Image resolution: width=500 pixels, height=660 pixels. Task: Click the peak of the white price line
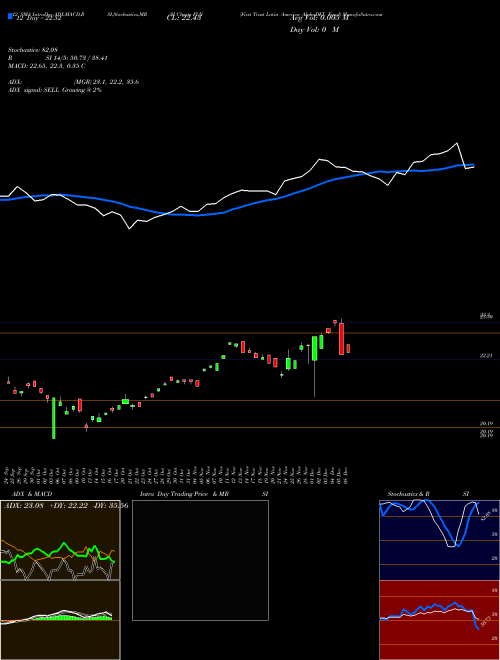(456, 144)
